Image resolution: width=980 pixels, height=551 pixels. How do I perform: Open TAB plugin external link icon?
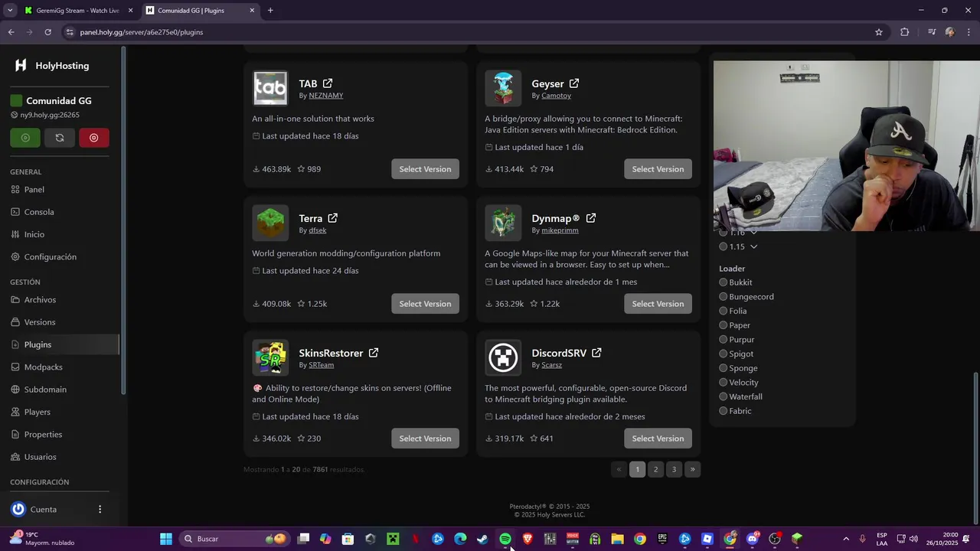(328, 83)
